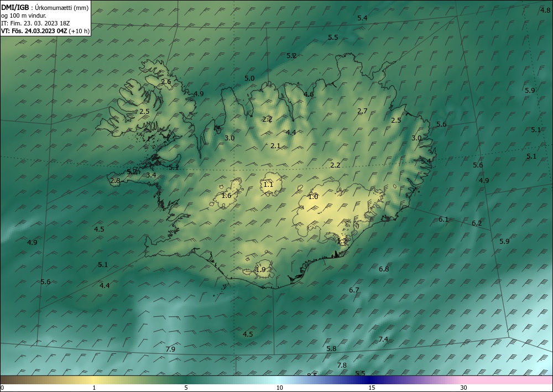
Task: Pick the dark navy segment of the color bar
Action: (x=371, y=380)
